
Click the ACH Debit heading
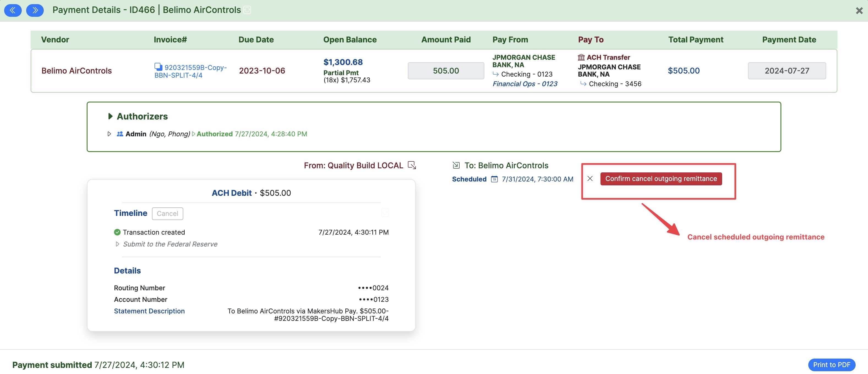point(231,193)
